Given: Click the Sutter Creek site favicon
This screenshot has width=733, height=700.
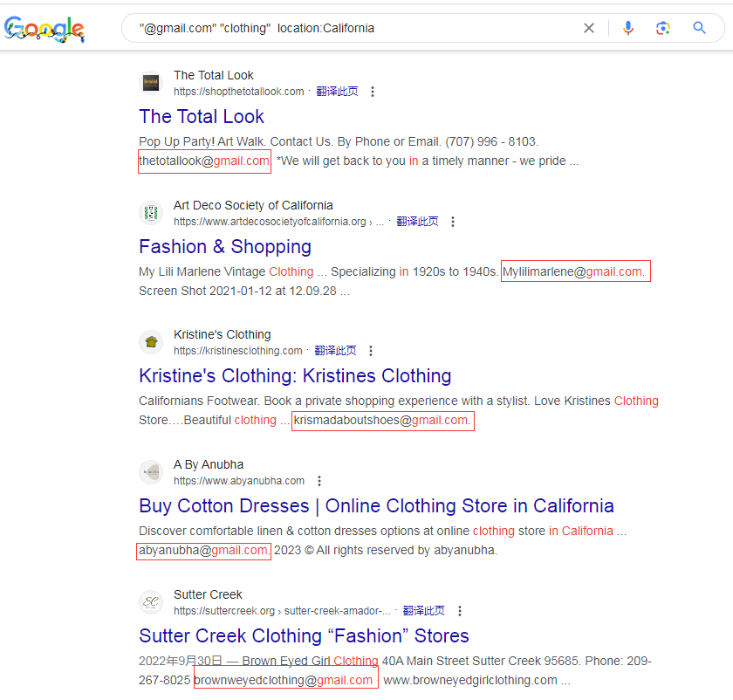Looking at the screenshot, I should click(151, 602).
